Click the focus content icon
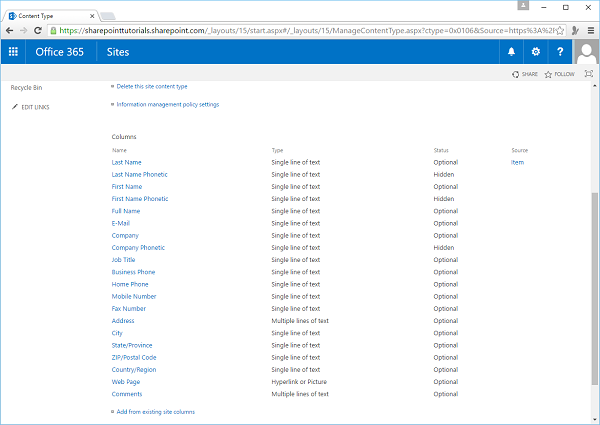The height and width of the screenshot is (425, 600). pyautogui.click(x=587, y=74)
